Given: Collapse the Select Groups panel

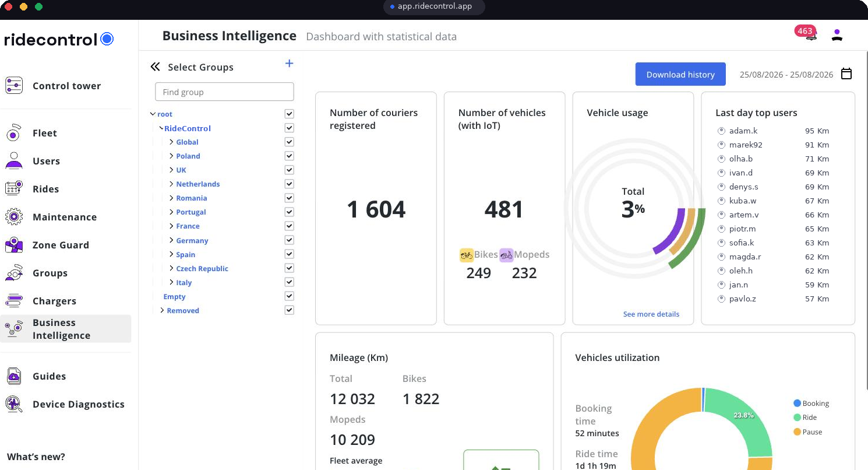Looking at the screenshot, I should [x=155, y=67].
